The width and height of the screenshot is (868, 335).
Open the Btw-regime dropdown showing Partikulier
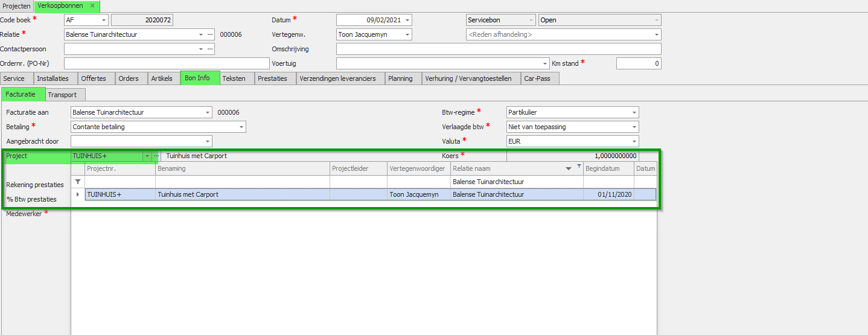[x=634, y=112]
